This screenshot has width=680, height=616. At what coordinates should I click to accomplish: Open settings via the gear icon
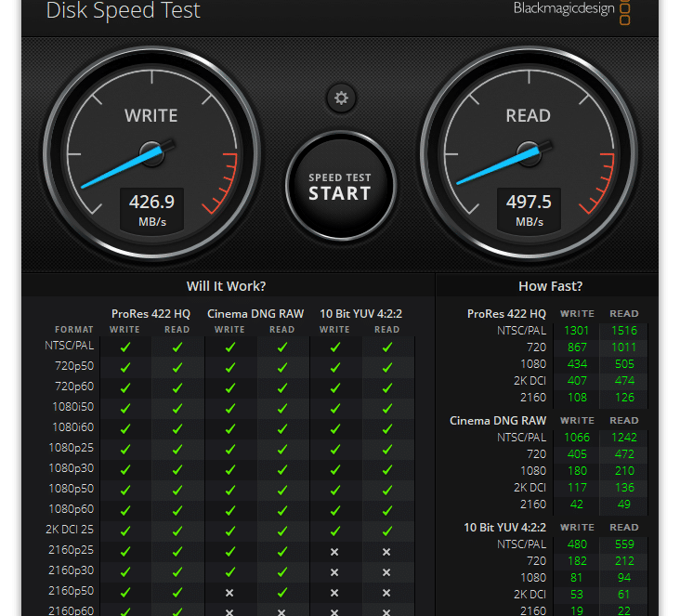[341, 98]
